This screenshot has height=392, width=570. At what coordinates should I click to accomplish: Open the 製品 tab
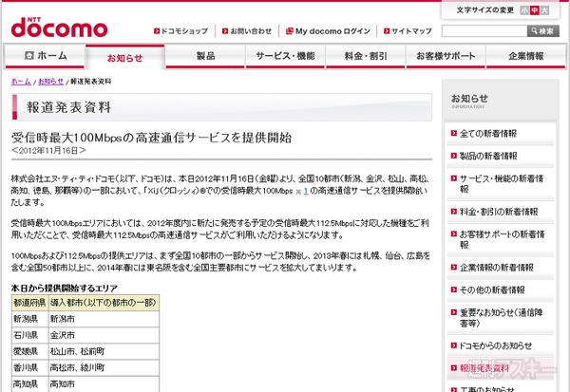click(x=205, y=56)
